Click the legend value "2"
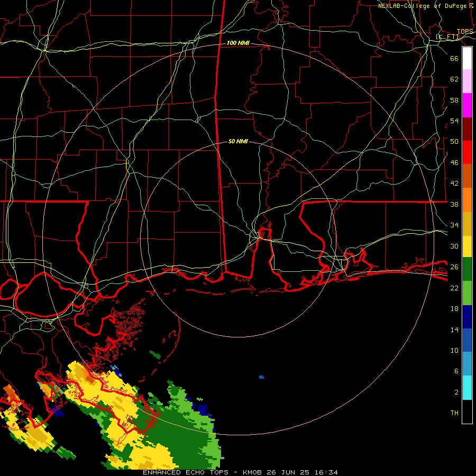Image resolution: width=476 pixels, height=476 pixels. click(456, 392)
